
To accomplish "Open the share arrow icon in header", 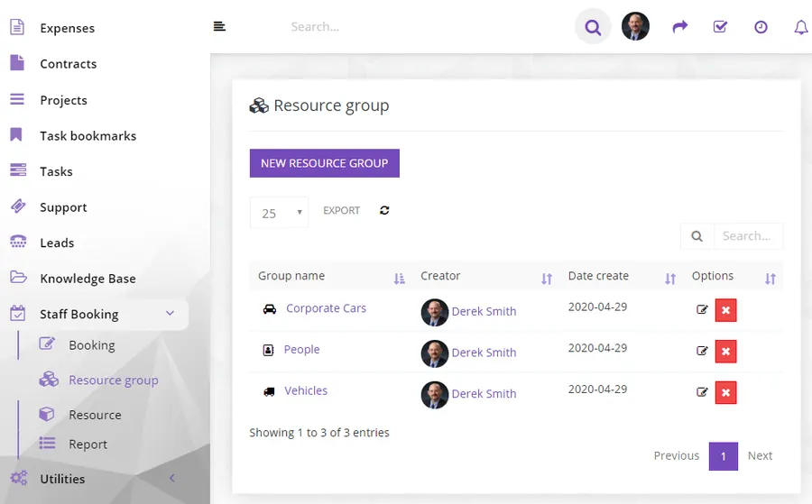I will coord(679,26).
